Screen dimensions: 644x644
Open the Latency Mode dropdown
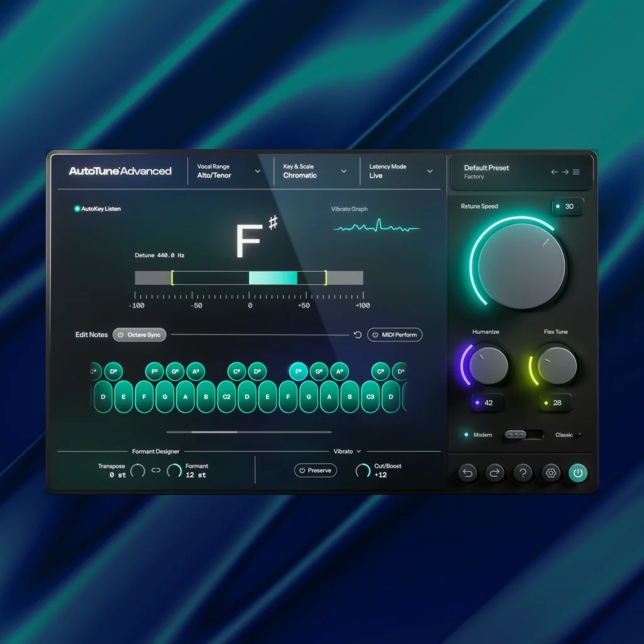401,171
